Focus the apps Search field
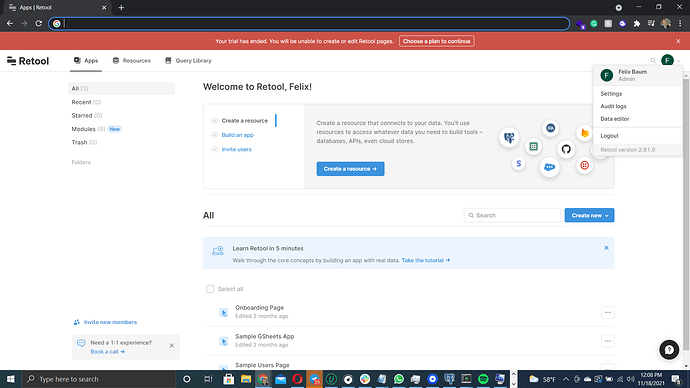 pyautogui.click(x=512, y=215)
